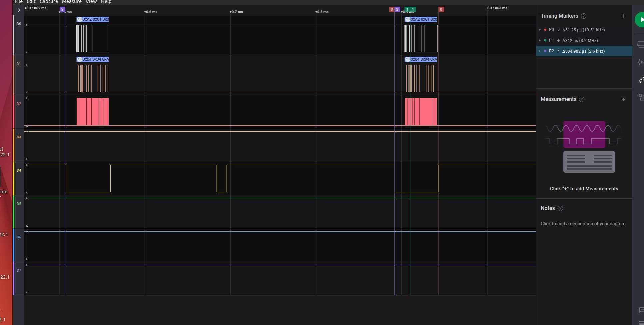Click the help icon beside Measurements
This screenshot has height=325, width=644.
coord(582,99)
